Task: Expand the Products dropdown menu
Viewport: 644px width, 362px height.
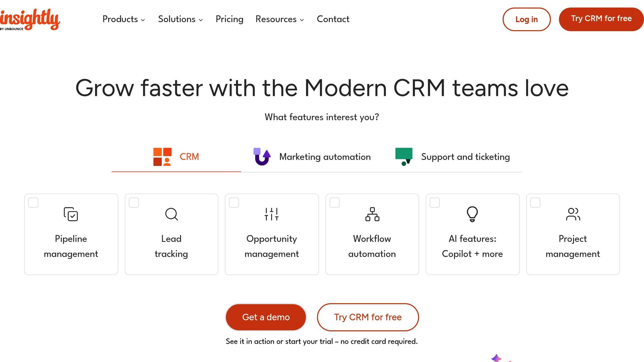Action: pyautogui.click(x=124, y=19)
